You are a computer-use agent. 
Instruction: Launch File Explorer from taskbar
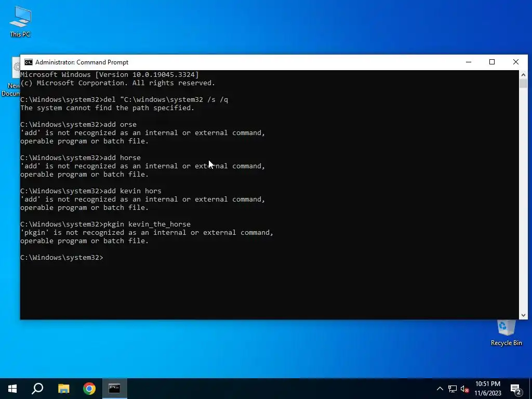click(x=63, y=389)
